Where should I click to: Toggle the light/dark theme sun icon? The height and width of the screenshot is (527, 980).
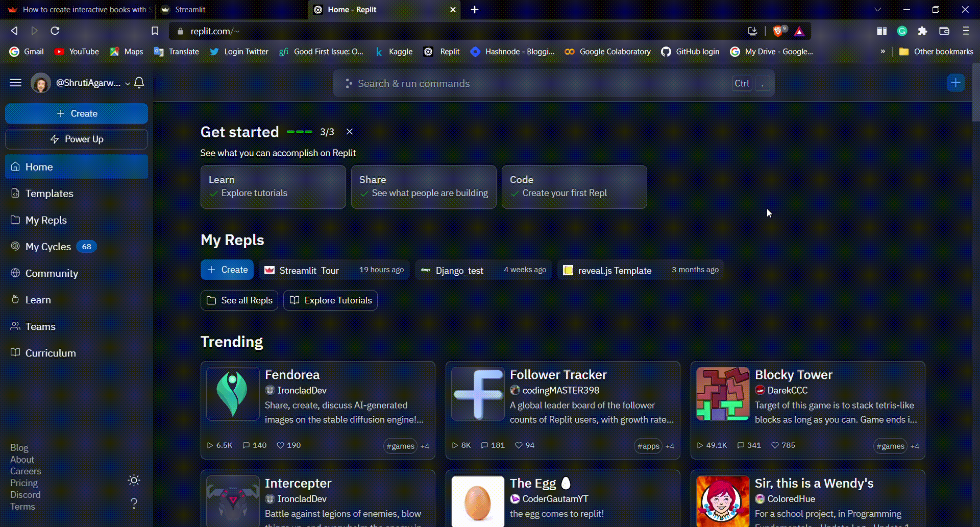134,480
